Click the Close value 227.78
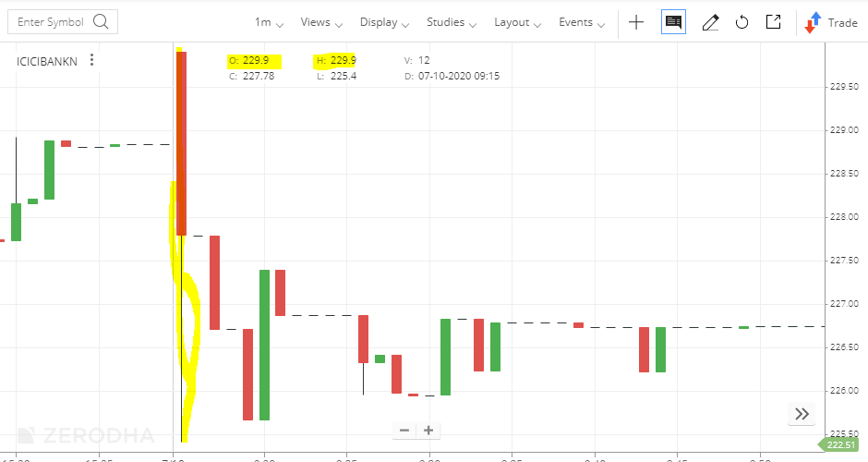This screenshot has height=462, width=868. coord(259,76)
